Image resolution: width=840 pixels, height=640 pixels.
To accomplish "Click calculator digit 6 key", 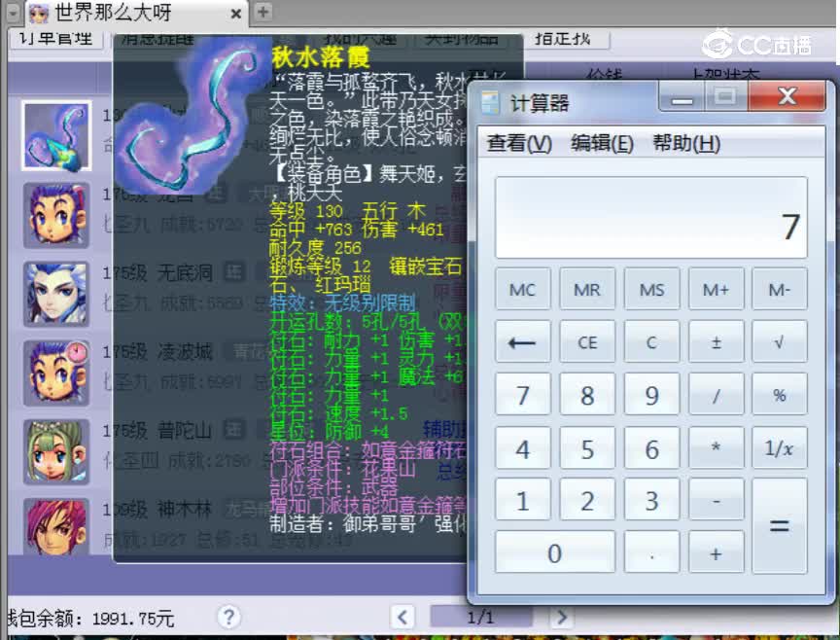I will click(651, 448).
